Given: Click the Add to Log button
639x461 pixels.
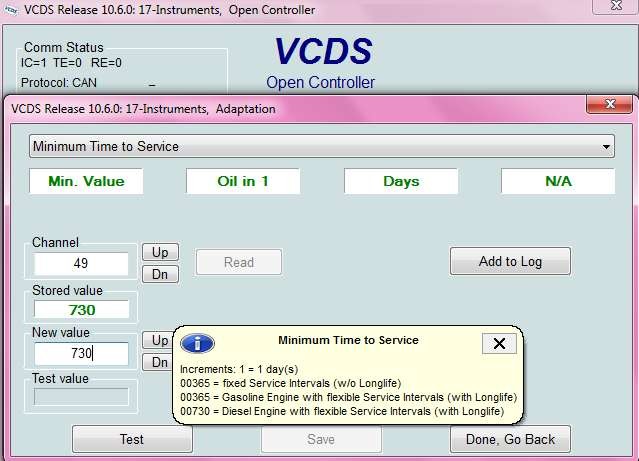Looking at the screenshot, I should [x=510, y=261].
